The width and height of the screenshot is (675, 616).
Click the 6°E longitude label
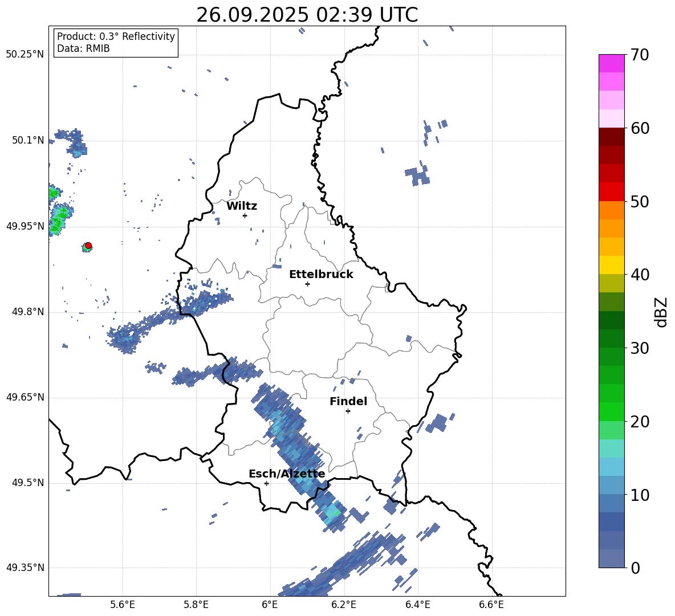point(270,605)
